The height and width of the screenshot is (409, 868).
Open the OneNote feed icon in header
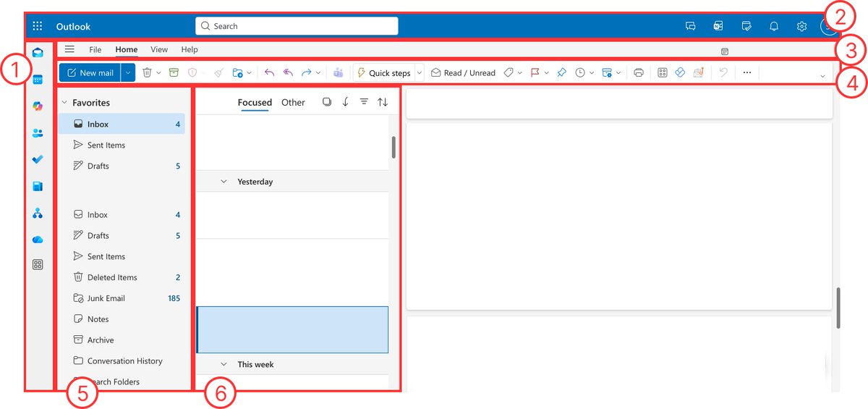[718, 26]
